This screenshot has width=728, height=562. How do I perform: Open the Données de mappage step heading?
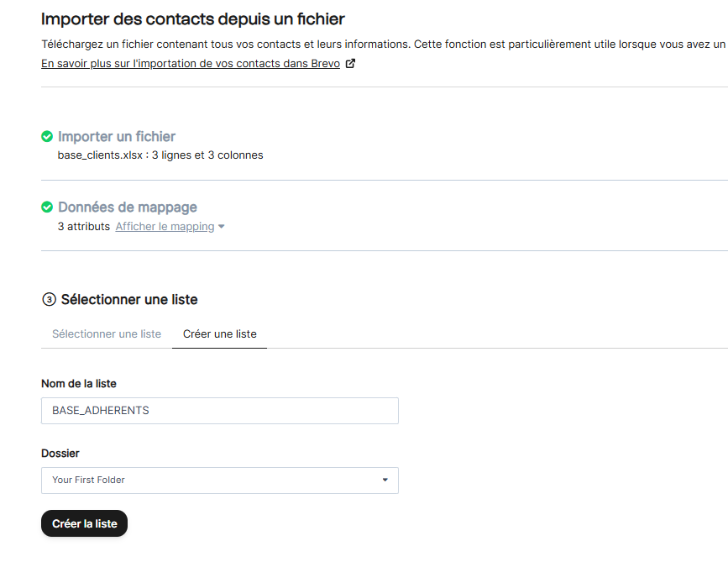pyautogui.click(x=128, y=207)
